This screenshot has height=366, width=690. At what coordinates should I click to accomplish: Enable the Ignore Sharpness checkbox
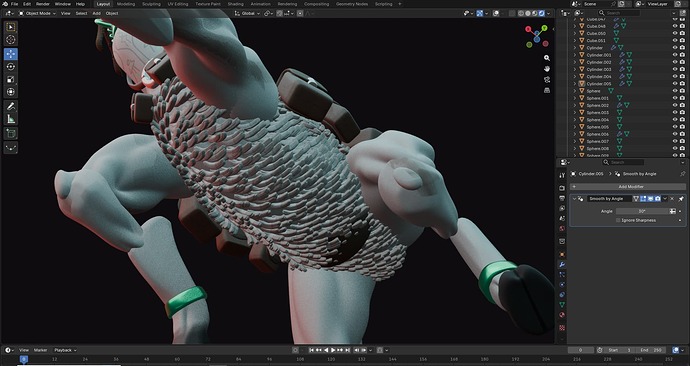(618, 220)
